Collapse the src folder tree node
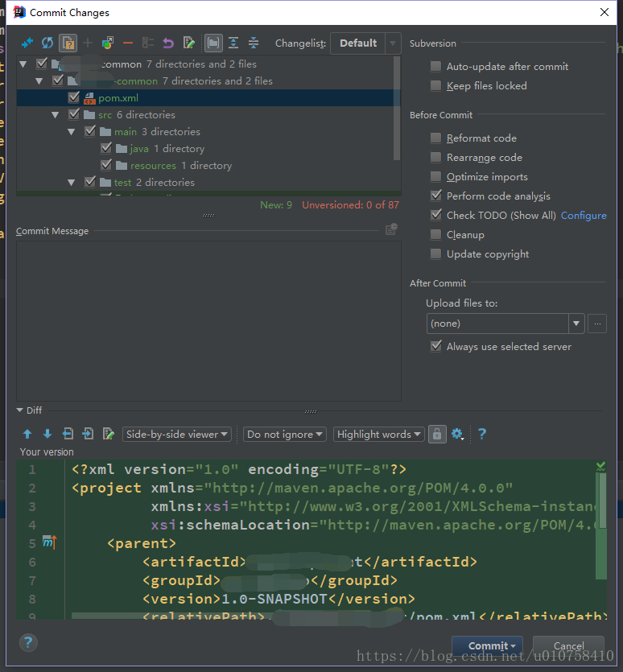Viewport: 623px width, 672px height. 56,115
